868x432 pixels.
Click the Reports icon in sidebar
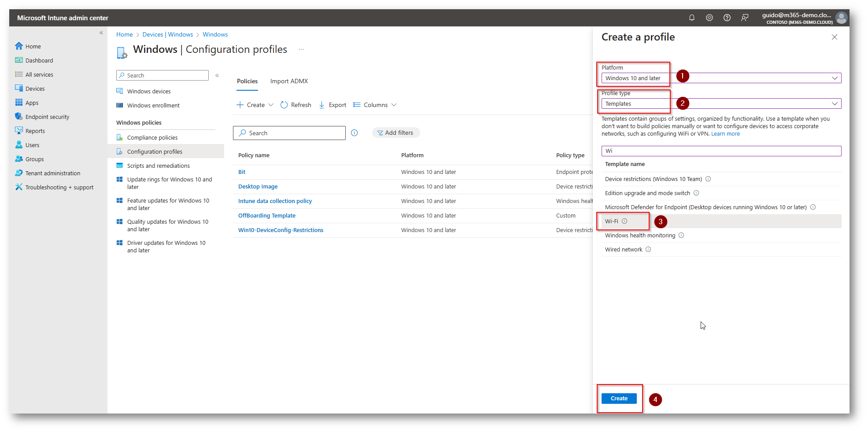[x=18, y=130]
